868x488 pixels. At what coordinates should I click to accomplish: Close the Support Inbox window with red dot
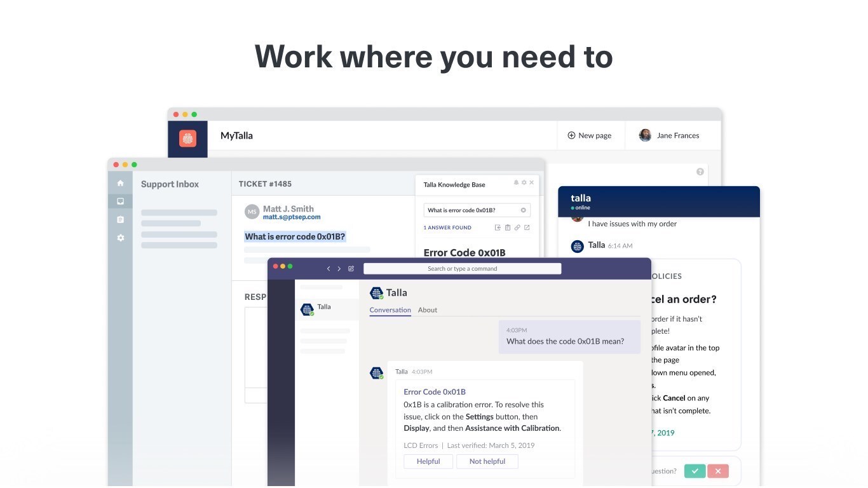[x=116, y=165]
